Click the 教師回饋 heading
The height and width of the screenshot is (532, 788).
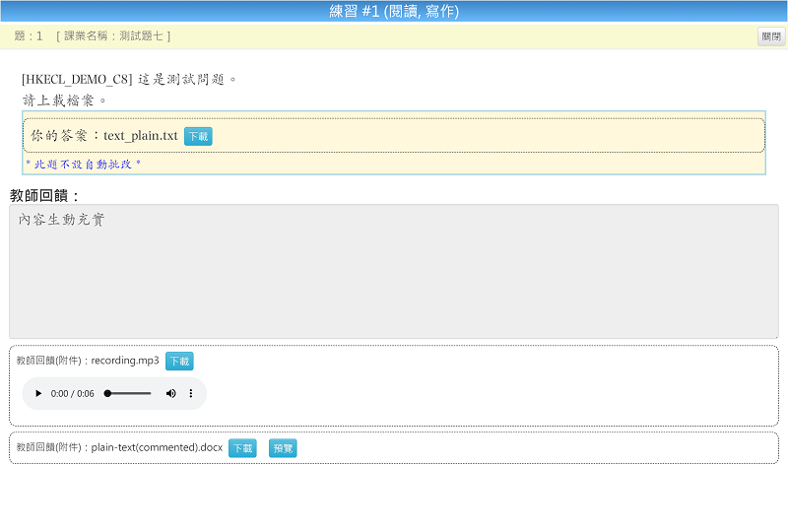pyautogui.click(x=45, y=195)
